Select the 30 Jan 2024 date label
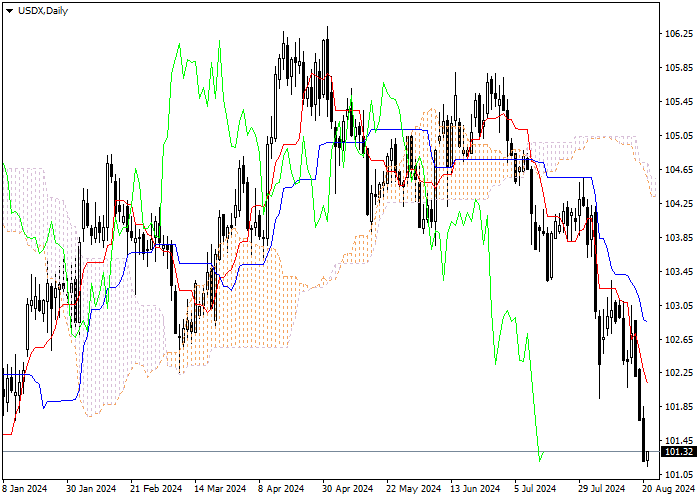700x500 pixels. coord(91,489)
